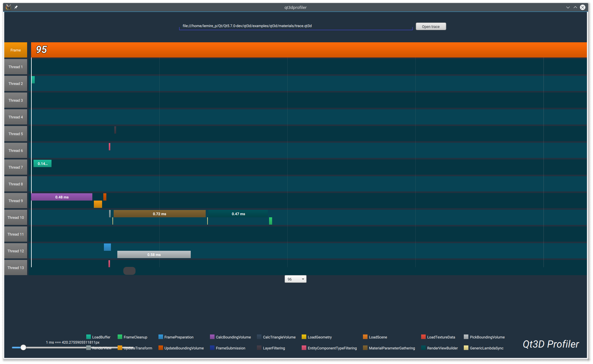Click the purple 0.48 ms job on Thread 9
The height and width of the screenshot is (364, 593).
coord(62,197)
